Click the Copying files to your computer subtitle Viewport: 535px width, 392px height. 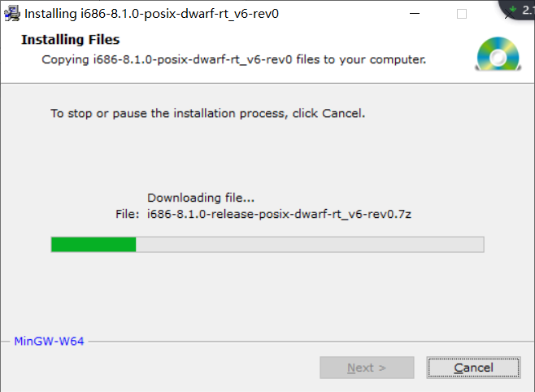click(233, 59)
